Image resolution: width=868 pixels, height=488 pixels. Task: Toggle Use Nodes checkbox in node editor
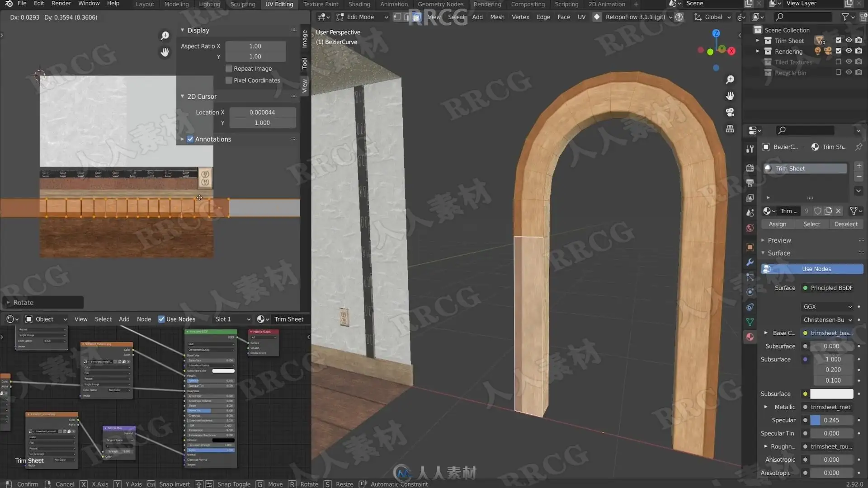tap(161, 319)
